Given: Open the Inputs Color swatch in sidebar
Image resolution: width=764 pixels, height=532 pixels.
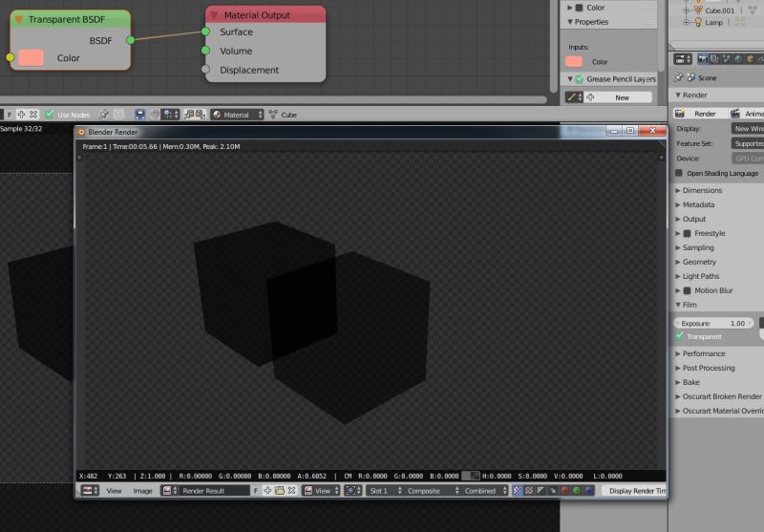Looking at the screenshot, I should pyautogui.click(x=574, y=61).
